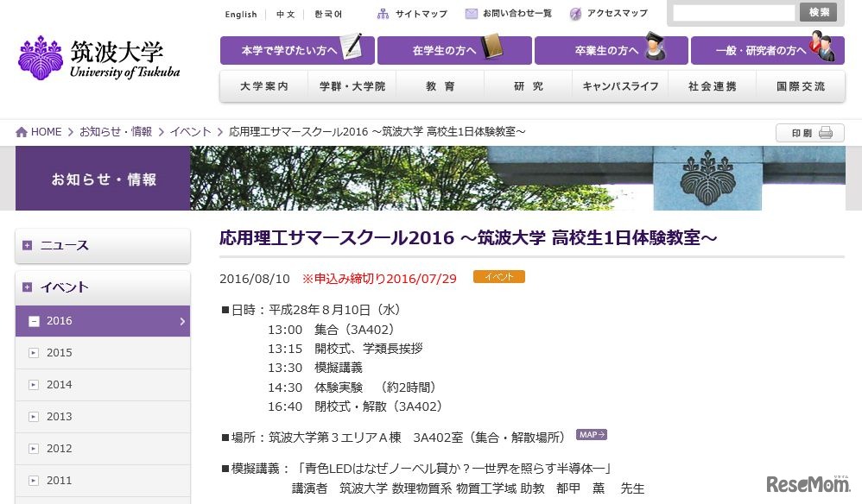Click the printer icon on 印刷 button
The width and height of the screenshot is (862, 504).
click(826, 133)
